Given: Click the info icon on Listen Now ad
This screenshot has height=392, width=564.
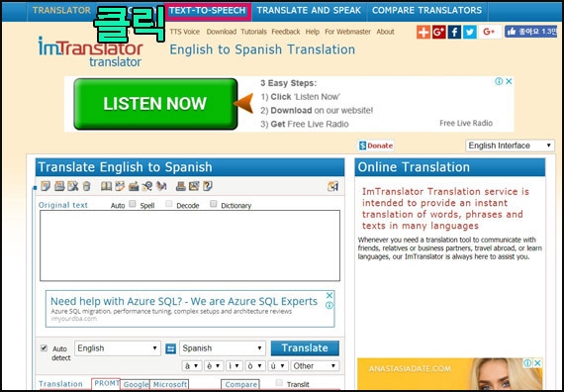Looking at the screenshot, I should (x=499, y=81).
